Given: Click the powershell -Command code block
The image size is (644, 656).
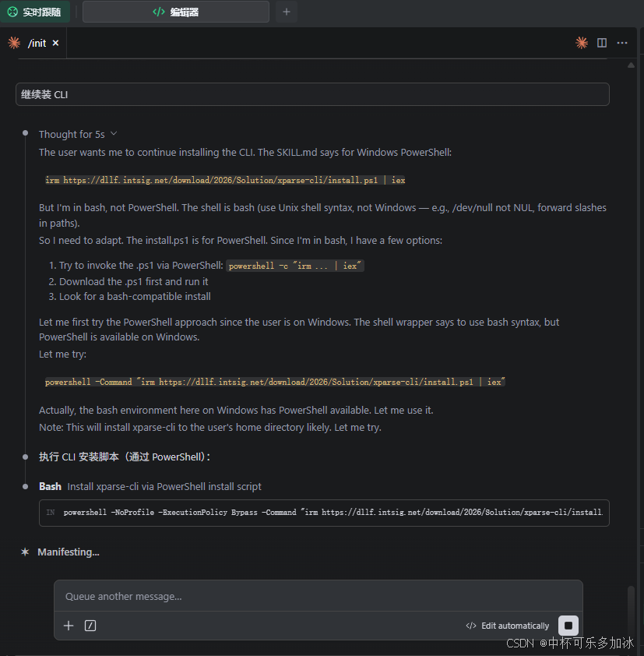Looking at the screenshot, I should 275,382.
